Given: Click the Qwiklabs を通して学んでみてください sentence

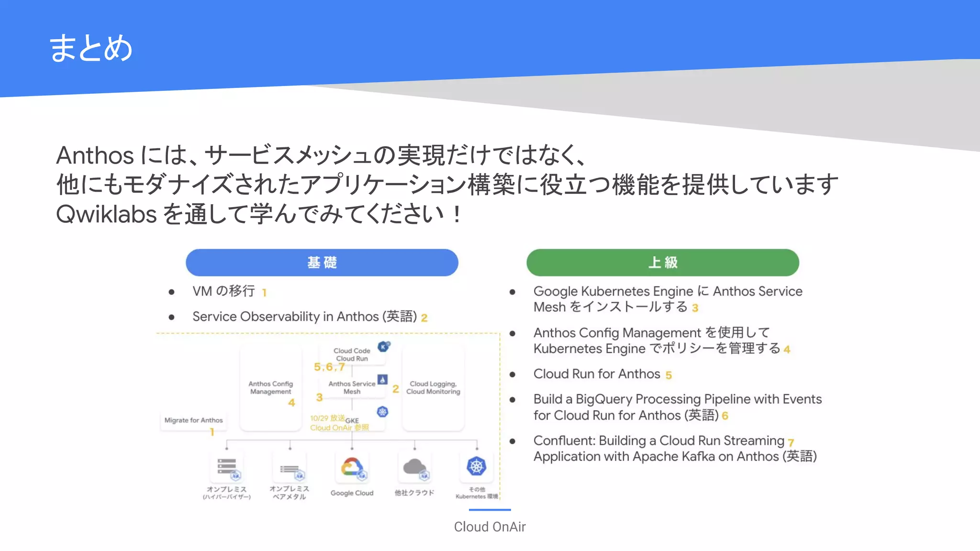Looking at the screenshot, I should (x=259, y=214).
